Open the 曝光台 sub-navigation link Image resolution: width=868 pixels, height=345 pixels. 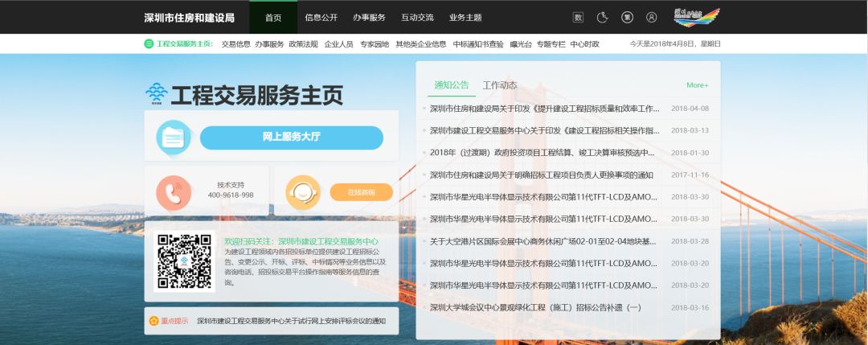521,44
